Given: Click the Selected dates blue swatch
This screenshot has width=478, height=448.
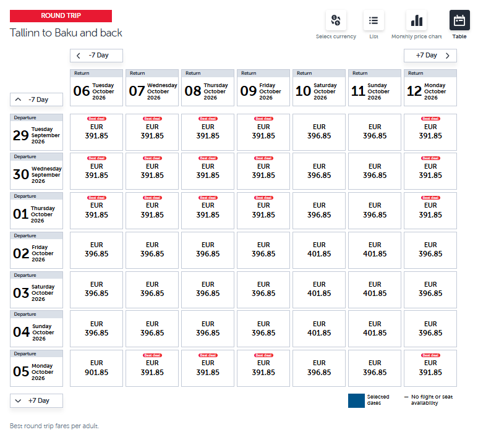Looking at the screenshot, I should 356,400.
